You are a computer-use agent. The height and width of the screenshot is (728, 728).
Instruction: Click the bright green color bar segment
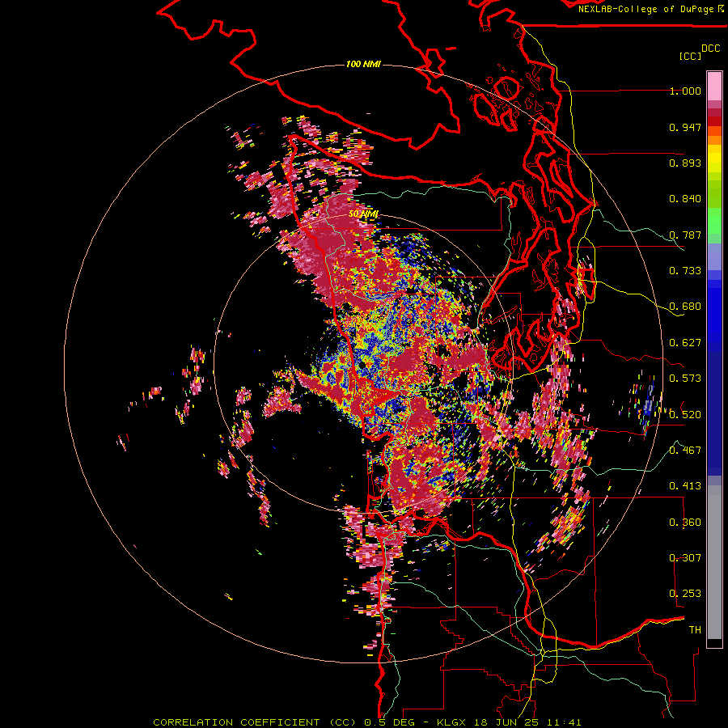pos(714,221)
